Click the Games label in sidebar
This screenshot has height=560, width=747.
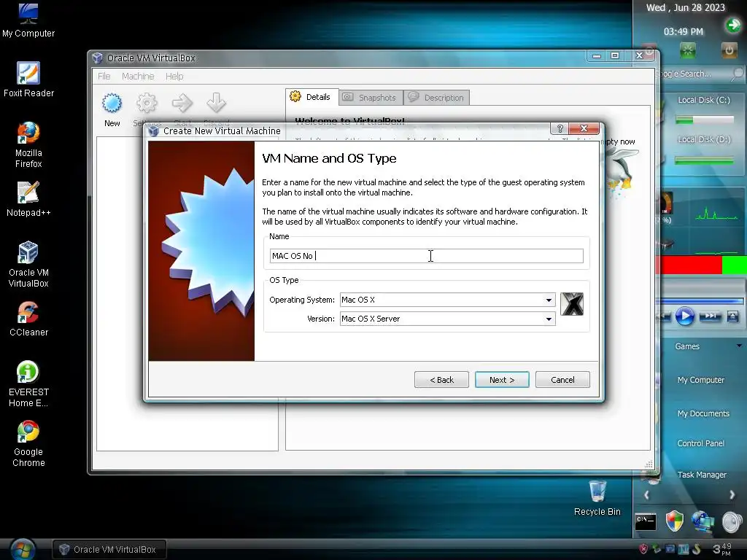687,346
